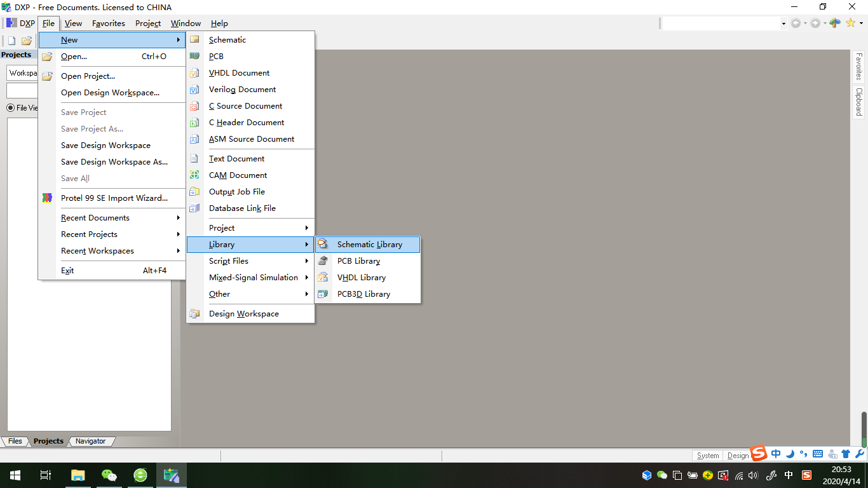Screen dimensions: 868x488
Task: Click the grayed navigate forward arrow
Action: (x=815, y=23)
